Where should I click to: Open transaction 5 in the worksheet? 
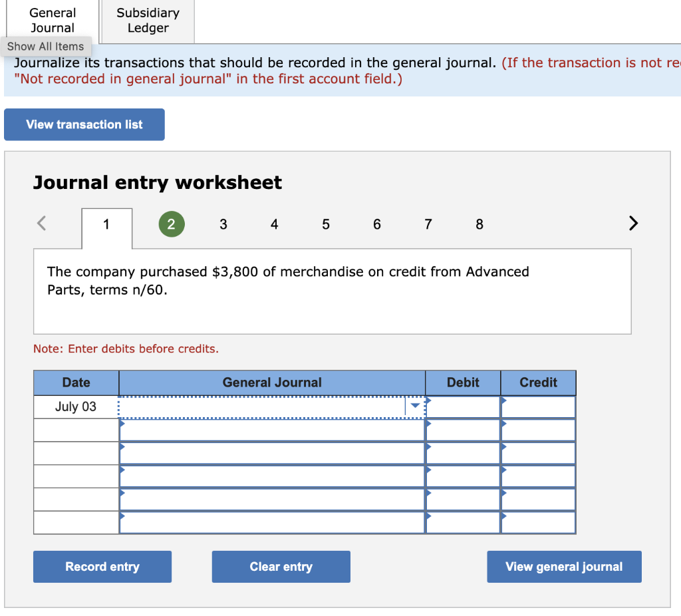tap(325, 224)
